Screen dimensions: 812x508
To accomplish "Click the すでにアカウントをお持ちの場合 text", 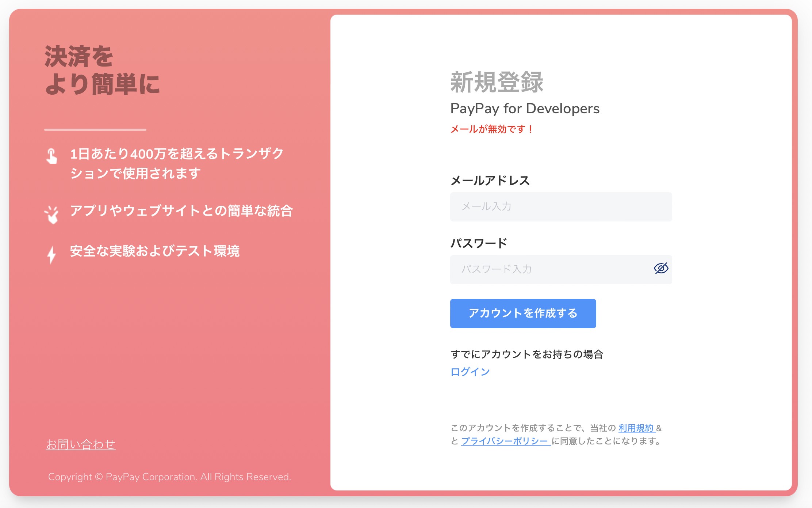I will [526, 354].
